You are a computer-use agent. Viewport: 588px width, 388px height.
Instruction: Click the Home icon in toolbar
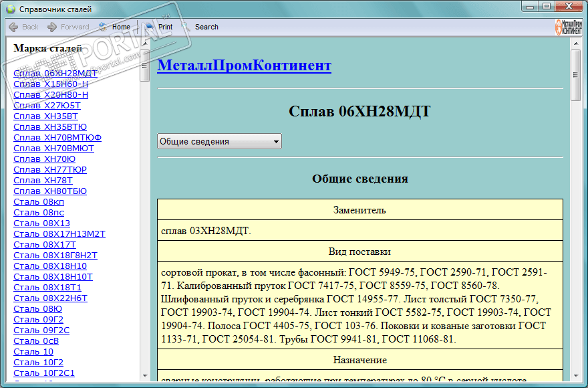pyautogui.click(x=103, y=27)
